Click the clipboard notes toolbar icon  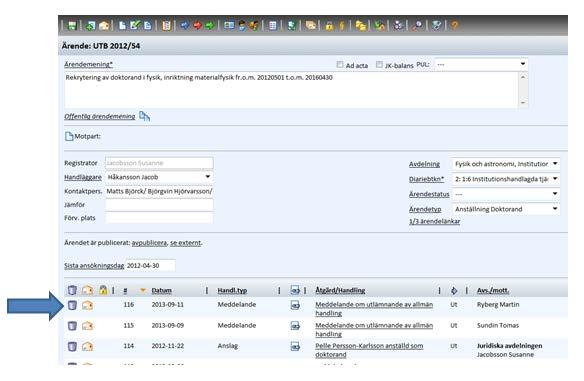(166, 25)
